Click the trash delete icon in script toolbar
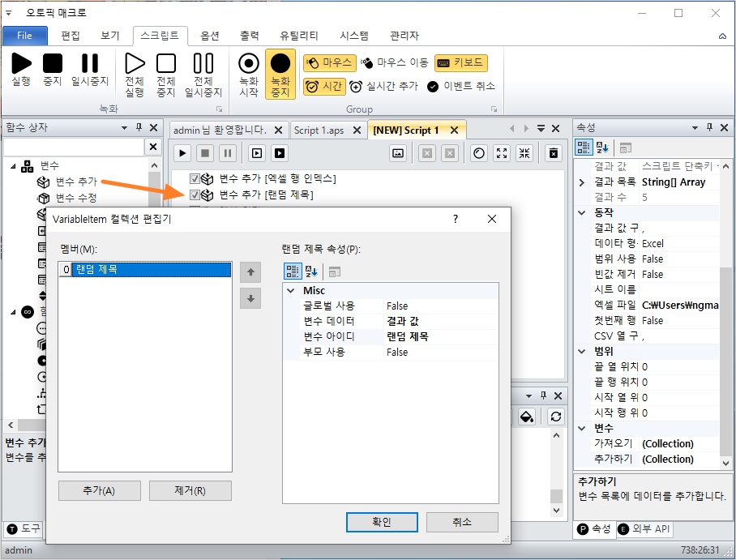Image resolution: width=736 pixels, height=560 pixels. (x=554, y=153)
